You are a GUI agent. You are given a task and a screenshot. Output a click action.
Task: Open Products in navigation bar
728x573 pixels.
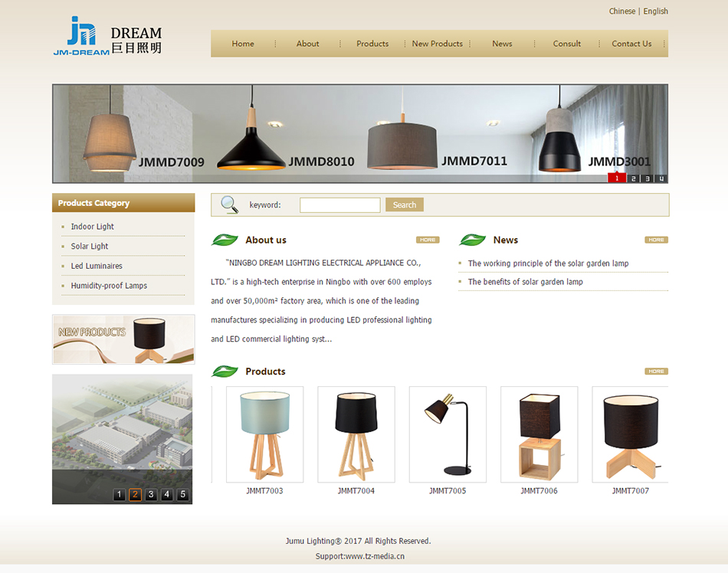coord(372,44)
